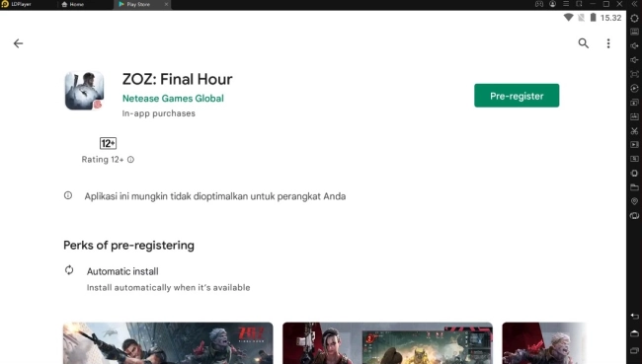
Task: Tap the Rating 12+ info icon
Action: pos(130,160)
